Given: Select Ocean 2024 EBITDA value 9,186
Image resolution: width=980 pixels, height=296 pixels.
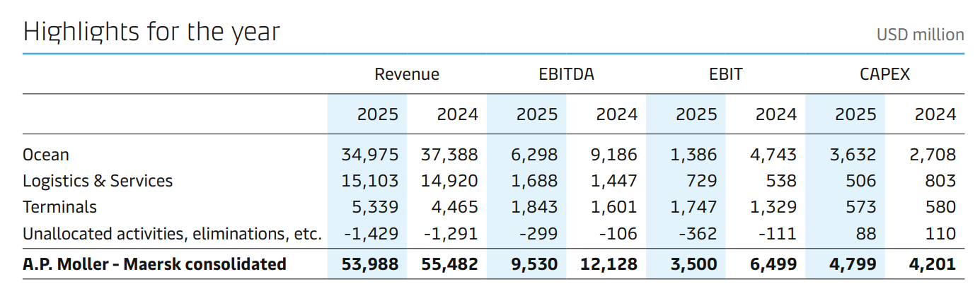Looking at the screenshot, I should point(613,155).
